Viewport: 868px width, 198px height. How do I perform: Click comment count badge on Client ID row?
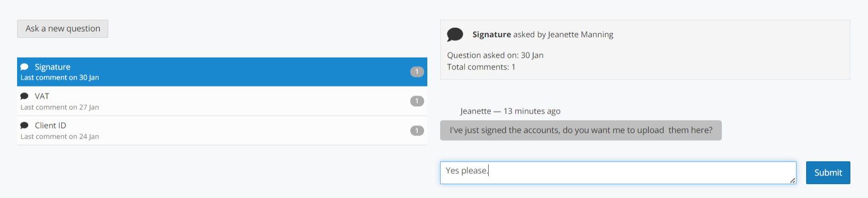tap(417, 130)
